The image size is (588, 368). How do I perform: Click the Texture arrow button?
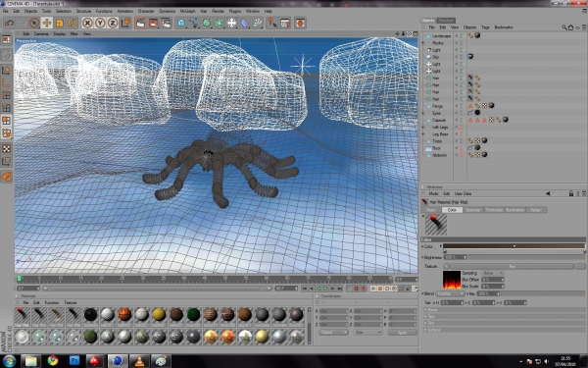tap(447, 266)
